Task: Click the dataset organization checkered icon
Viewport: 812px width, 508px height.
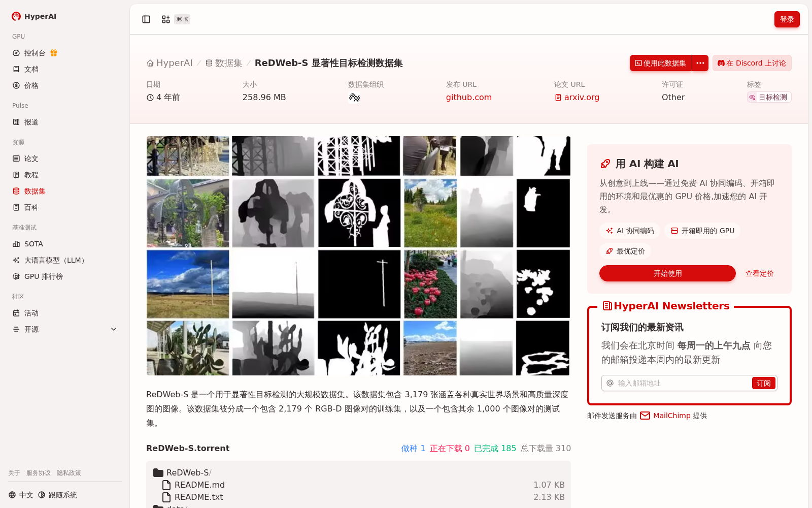Action: click(354, 97)
